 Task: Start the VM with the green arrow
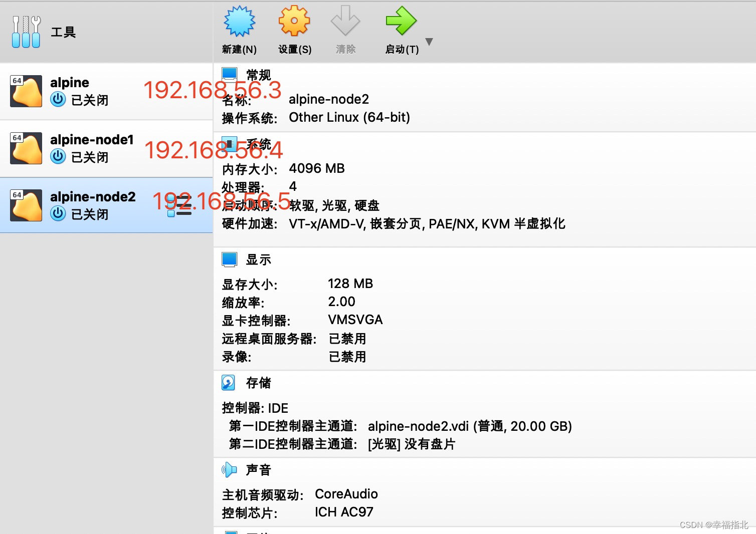[x=401, y=21]
